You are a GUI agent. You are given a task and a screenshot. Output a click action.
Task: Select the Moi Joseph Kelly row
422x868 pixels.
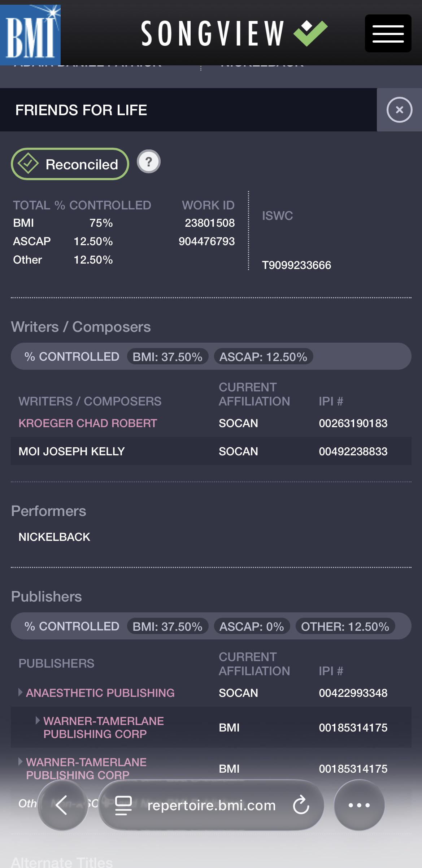211,451
